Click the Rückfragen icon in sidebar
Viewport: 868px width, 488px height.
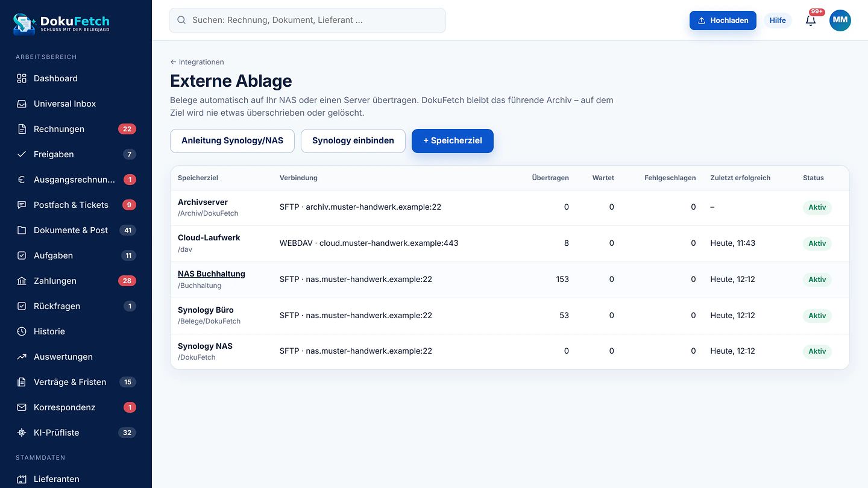pos(22,306)
